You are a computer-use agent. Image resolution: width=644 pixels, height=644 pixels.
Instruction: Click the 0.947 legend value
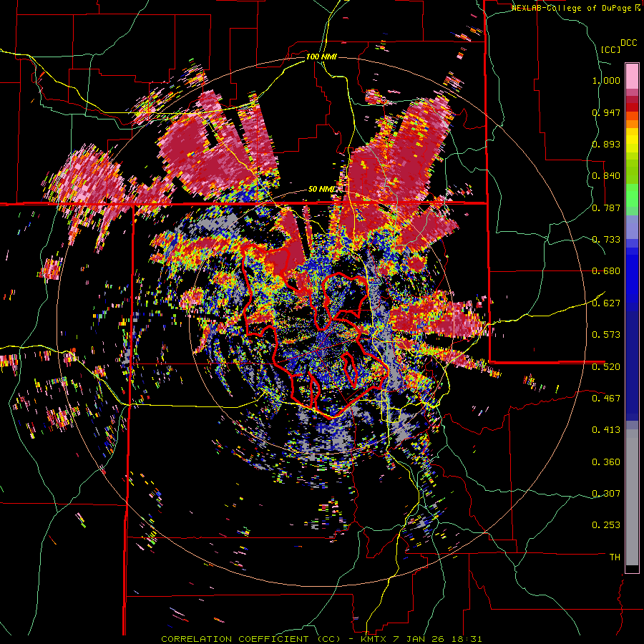[x=606, y=112]
